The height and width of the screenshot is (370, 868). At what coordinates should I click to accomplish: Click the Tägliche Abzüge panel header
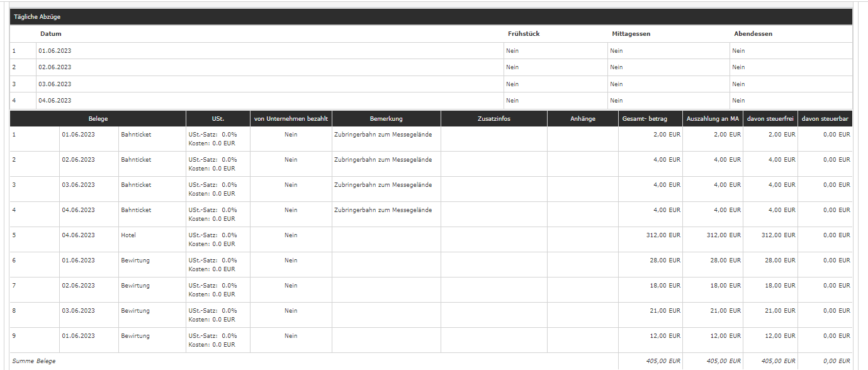[38, 17]
